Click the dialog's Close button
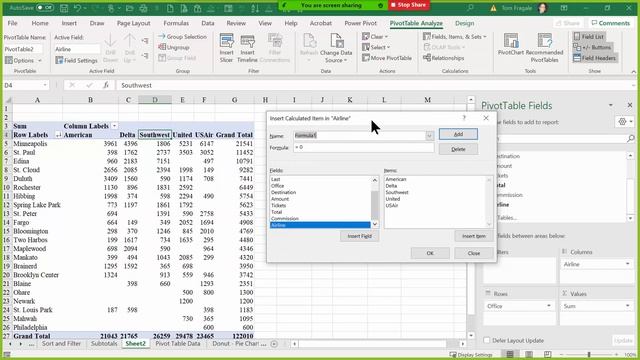640x360 pixels. pos(473,253)
